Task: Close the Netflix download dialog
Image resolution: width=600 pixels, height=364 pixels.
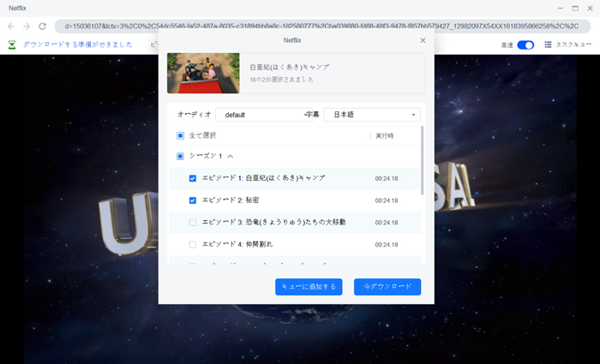Action: click(423, 40)
